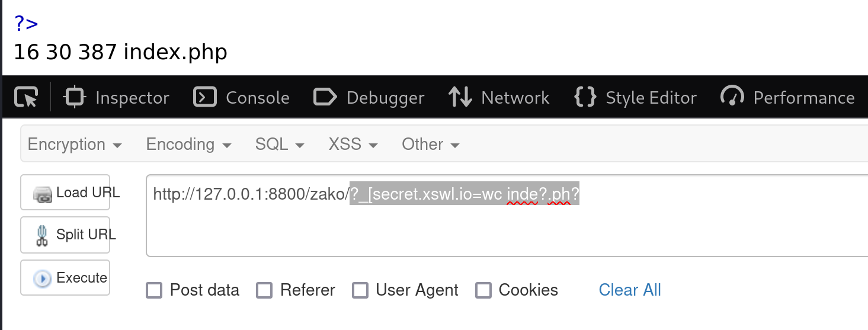Image resolution: width=868 pixels, height=330 pixels.
Task: Click the Console panel icon
Action: click(205, 97)
